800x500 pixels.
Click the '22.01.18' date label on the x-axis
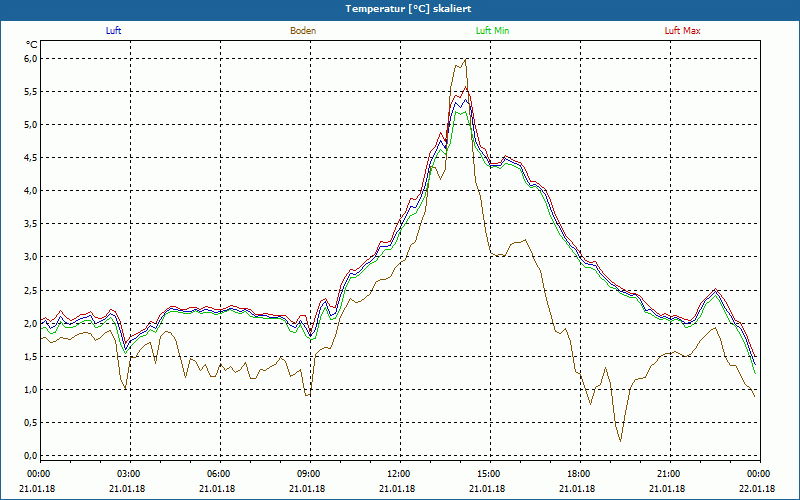point(758,489)
